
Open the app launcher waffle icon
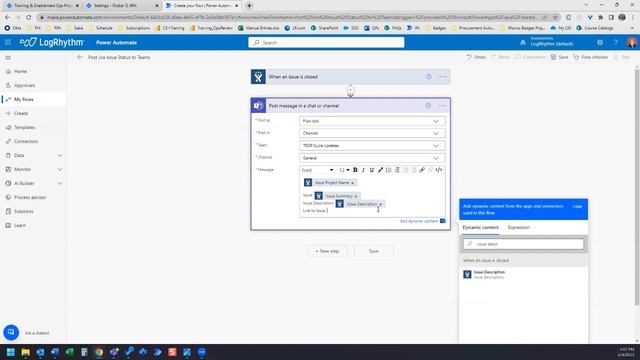pyautogui.click(x=8, y=42)
